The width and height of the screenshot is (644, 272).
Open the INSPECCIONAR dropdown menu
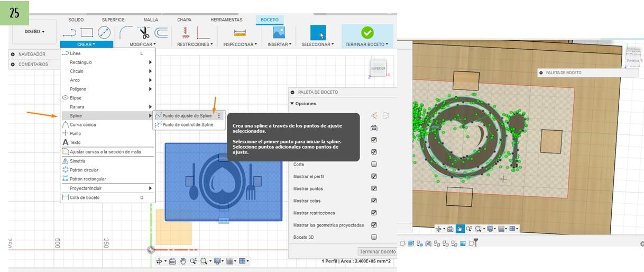point(240,44)
